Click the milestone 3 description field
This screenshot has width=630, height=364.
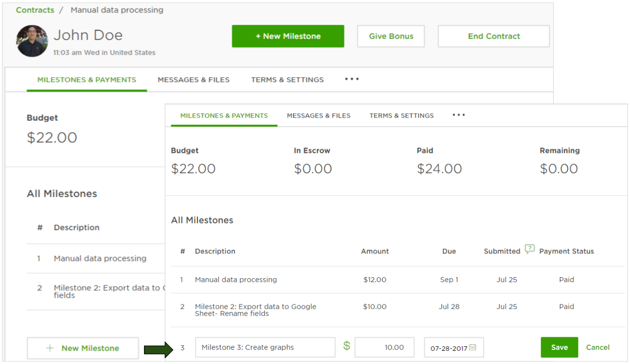coord(265,347)
